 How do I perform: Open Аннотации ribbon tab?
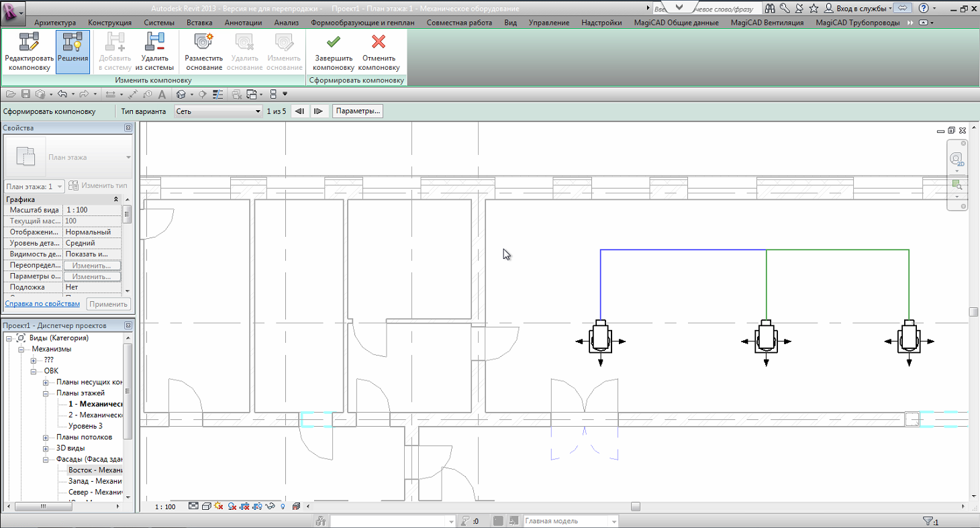[x=243, y=22]
